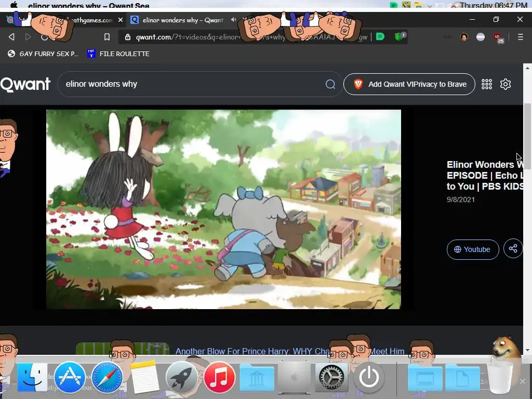
Task: Switch to the elinor wonders why Qwant tab
Action: click(x=182, y=20)
